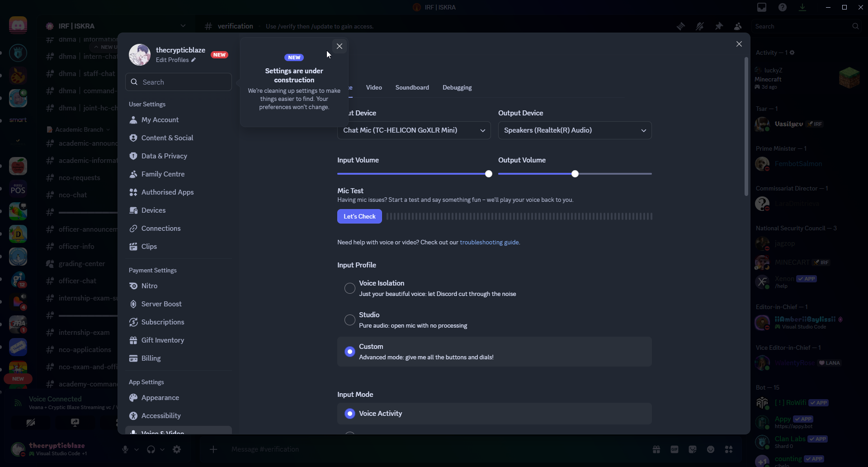This screenshot has height=467, width=868.
Task: Click the Gift Inventory icon
Action: pyautogui.click(x=133, y=340)
